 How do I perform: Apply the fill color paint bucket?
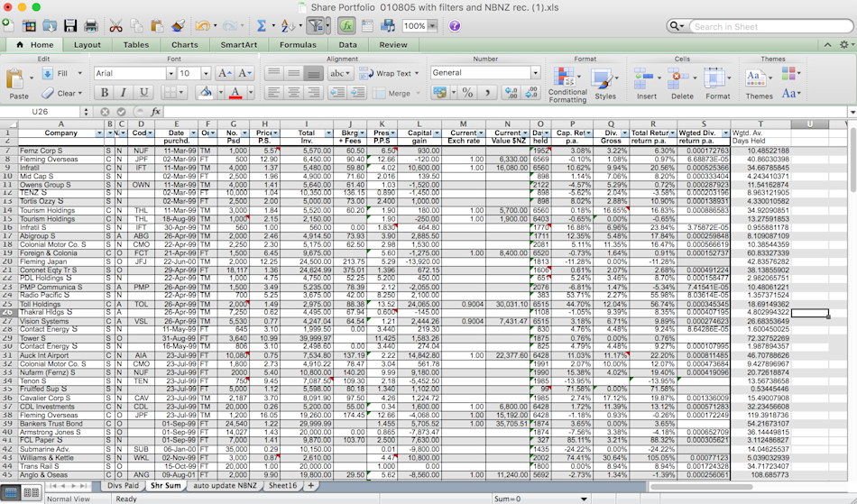tap(206, 92)
